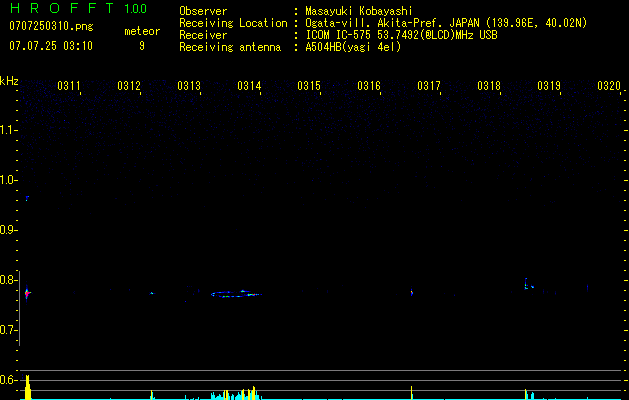The width and height of the screenshot is (629, 400).
Task: Click the 1.0 frequency axis label
Action: (x=9, y=180)
